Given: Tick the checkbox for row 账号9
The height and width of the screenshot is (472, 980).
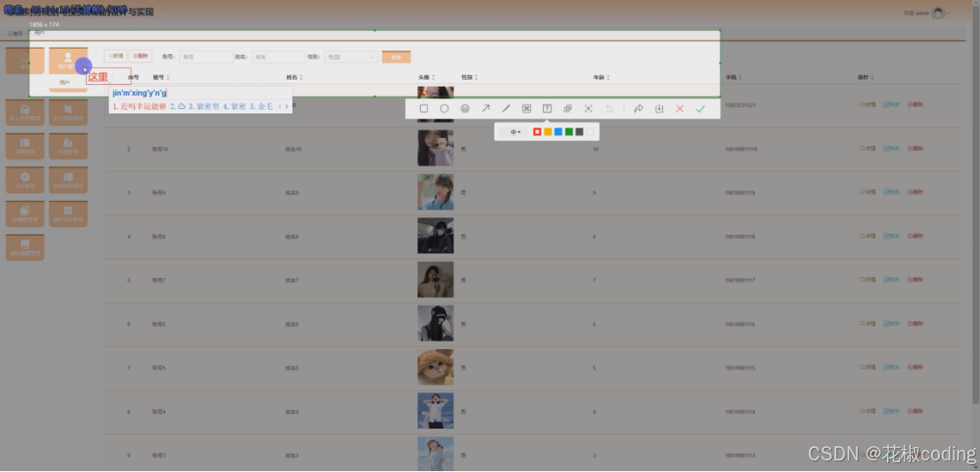Looking at the screenshot, I should point(110,193).
